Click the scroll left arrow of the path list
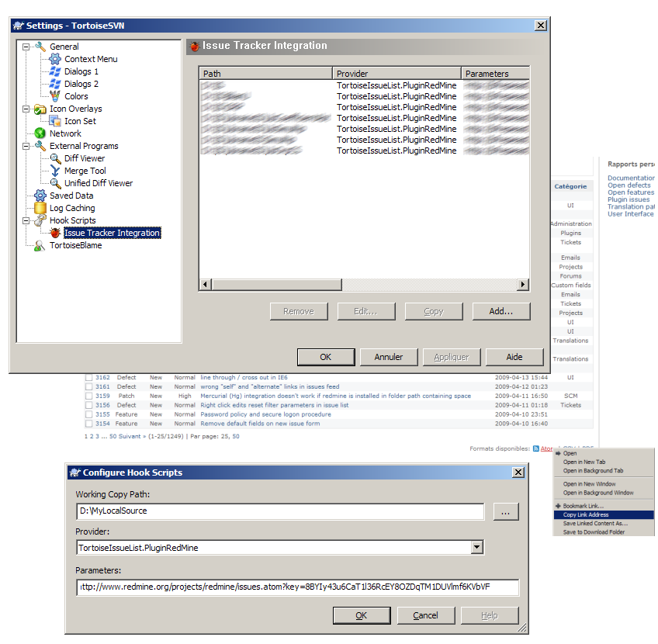The width and height of the screenshot is (658, 644). (x=205, y=285)
